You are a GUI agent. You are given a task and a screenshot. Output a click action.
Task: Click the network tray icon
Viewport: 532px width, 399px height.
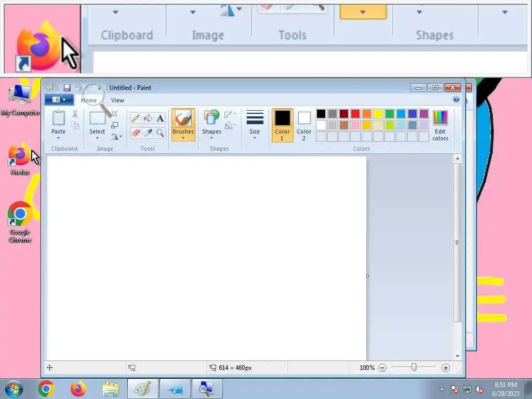coord(467,390)
